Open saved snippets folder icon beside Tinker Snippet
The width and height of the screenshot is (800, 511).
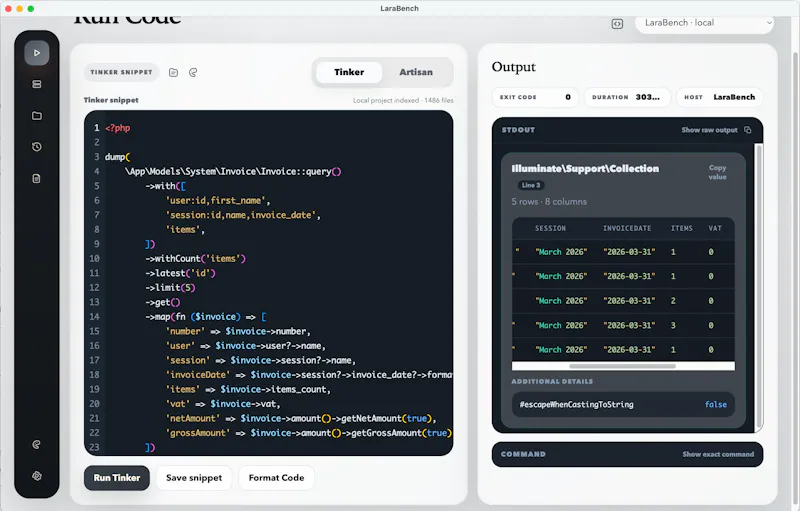click(x=173, y=72)
